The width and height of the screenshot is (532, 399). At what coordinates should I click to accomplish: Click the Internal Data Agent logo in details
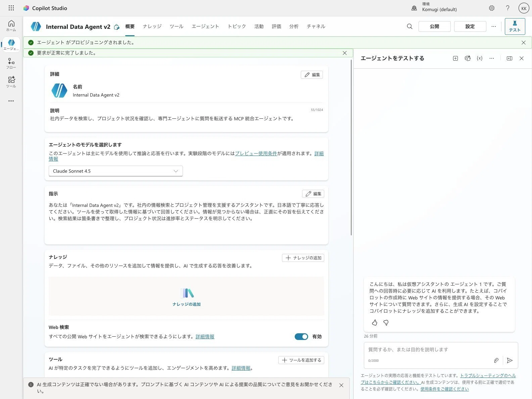[x=59, y=91]
